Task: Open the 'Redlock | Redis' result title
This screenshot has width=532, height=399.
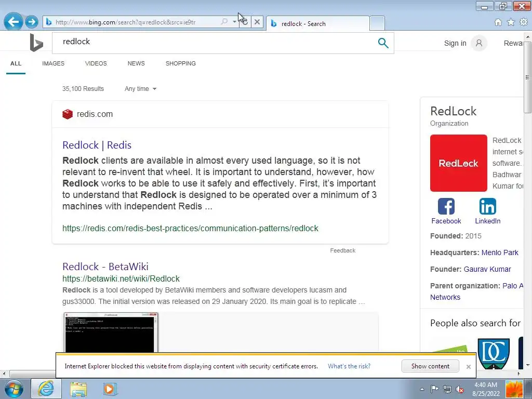Action: (97, 145)
